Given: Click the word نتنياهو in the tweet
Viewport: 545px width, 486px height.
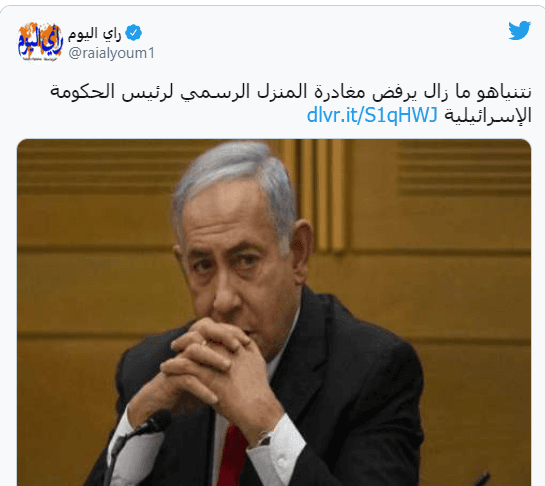Looking at the screenshot, I should tap(504, 92).
